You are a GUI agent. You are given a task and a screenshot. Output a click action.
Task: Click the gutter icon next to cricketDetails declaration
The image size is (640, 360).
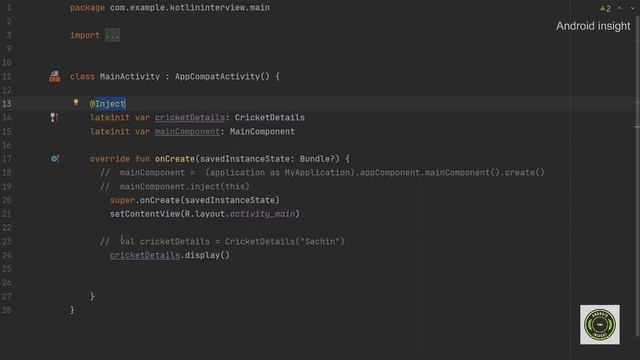tap(54, 118)
